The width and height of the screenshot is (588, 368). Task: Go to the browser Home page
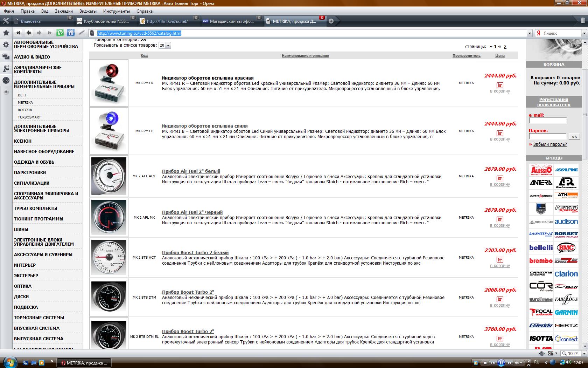71,33
